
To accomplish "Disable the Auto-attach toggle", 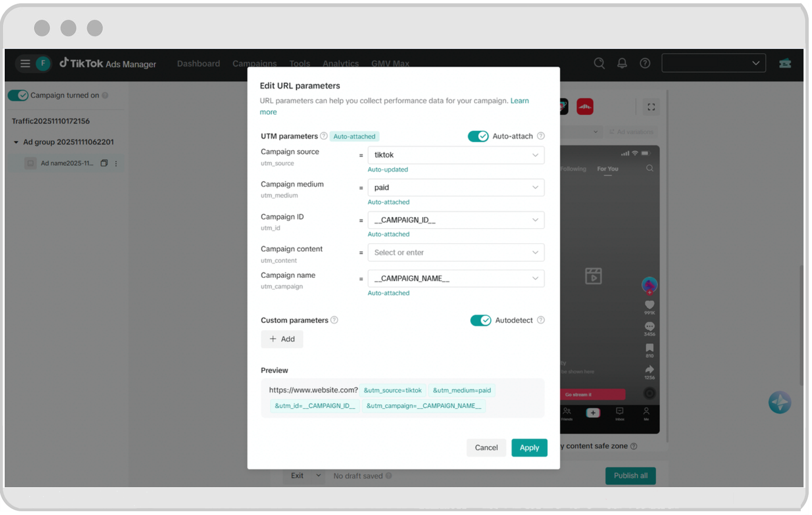I will click(x=478, y=136).
